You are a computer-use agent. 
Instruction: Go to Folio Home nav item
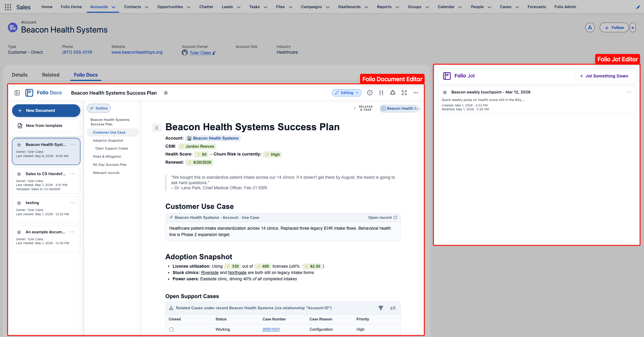71,7
